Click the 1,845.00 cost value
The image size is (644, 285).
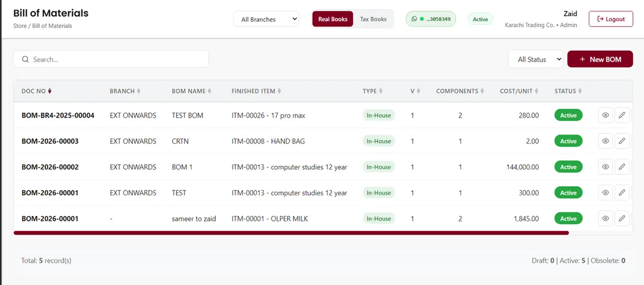(526, 219)
